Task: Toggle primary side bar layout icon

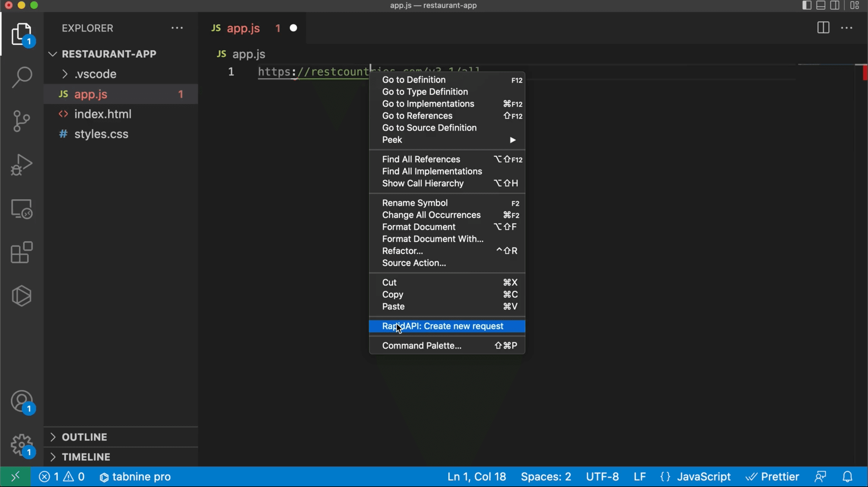Action: [807, 5]
